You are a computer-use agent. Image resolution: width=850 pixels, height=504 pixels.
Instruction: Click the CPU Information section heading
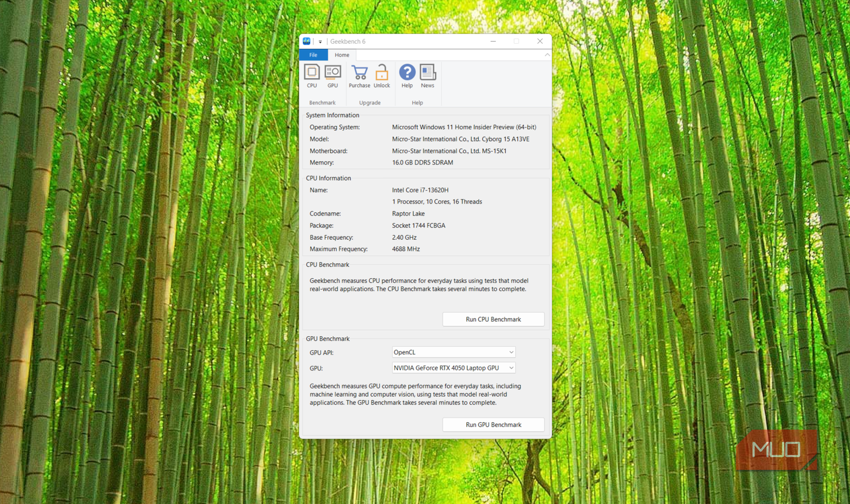coord(328,178)
